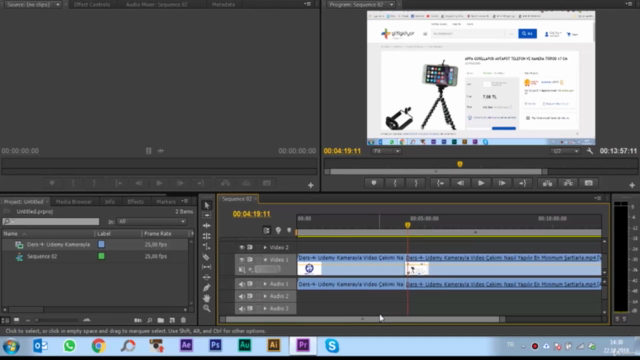This screenshot has width=640, height=360.
Task: Open the Fit zoom level dropdown
Action: tap(386, 151)
